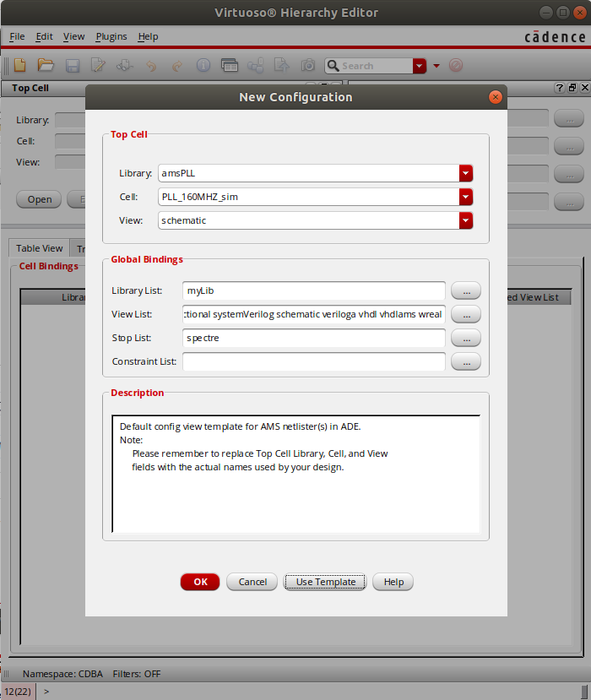
Task: Click the Library List field containing myLib
Action: click(314, 290)
